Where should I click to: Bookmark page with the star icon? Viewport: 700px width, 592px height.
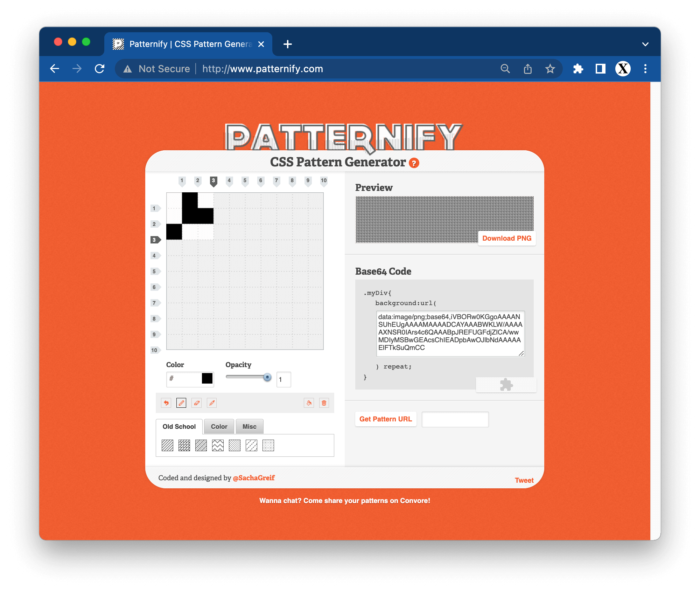[550, 69]
